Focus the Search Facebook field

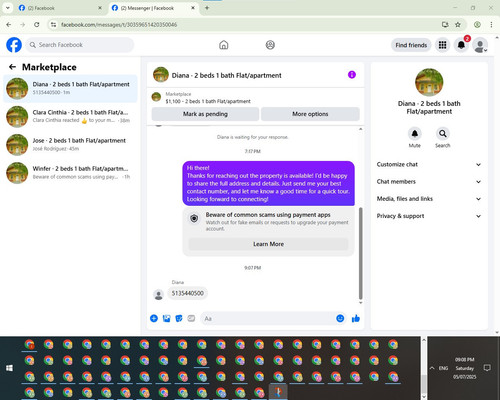coord(80,45)
